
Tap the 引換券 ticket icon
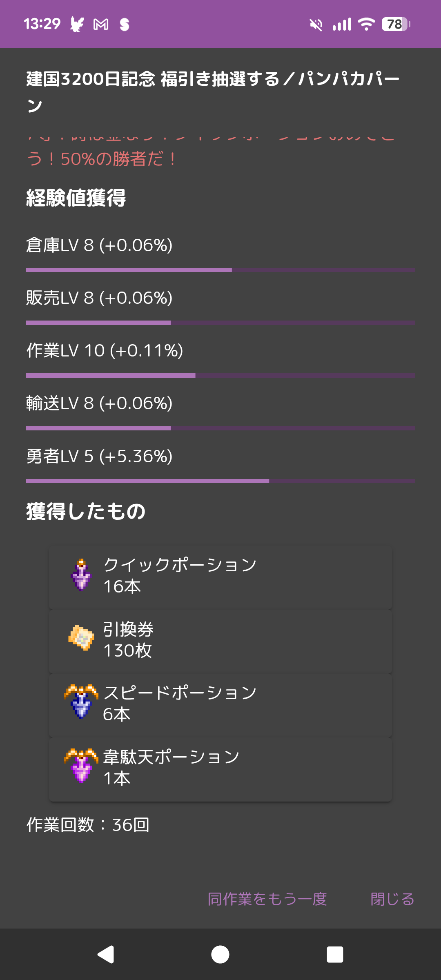click(x=81, y=638)
